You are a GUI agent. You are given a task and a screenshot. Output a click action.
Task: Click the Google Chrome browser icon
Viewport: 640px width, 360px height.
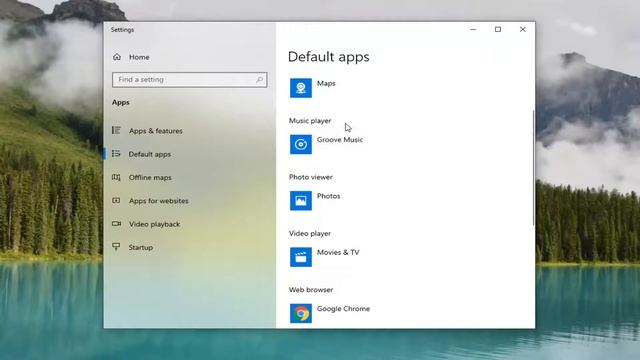[x=301, y=313]
